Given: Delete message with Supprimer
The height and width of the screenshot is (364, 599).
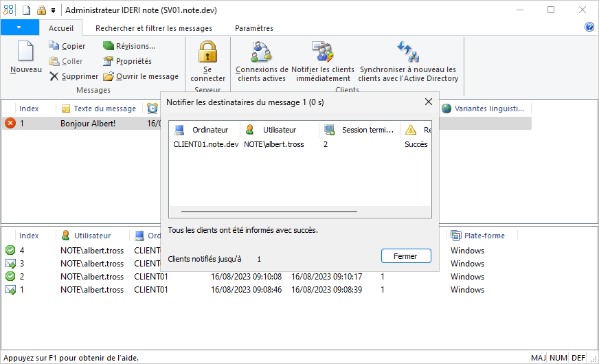Looking at the screenshot, I should 74,76.
